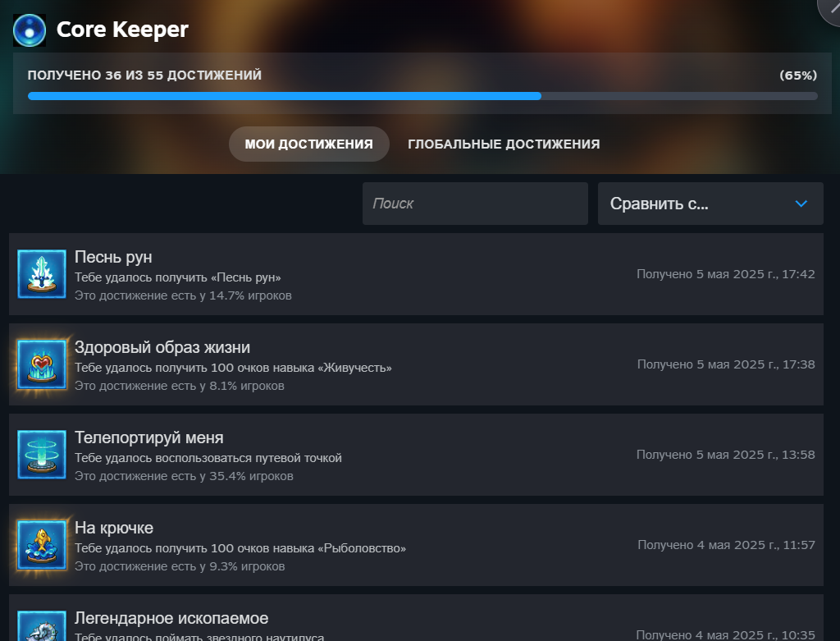Click the Здоровый образ жизни achievement icon

42,364
